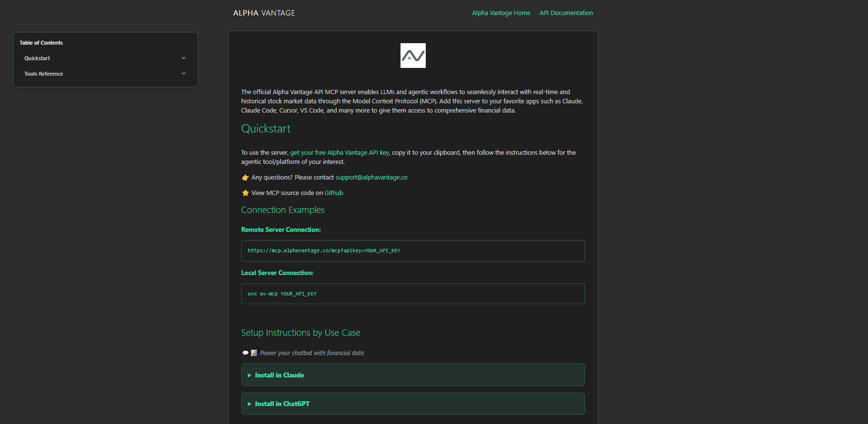Open the Github source code link

tap(334, 193)
